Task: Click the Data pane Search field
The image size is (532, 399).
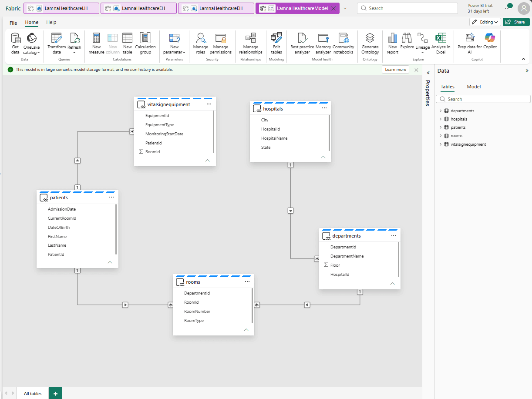Action: point(483,99)
